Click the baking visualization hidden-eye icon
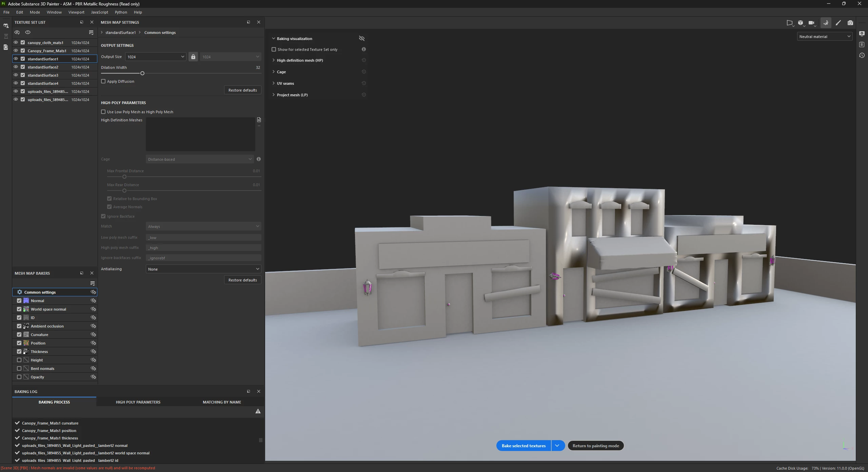Image resolution: width=868 pixels, height=472 pixels. click(361, 38)
